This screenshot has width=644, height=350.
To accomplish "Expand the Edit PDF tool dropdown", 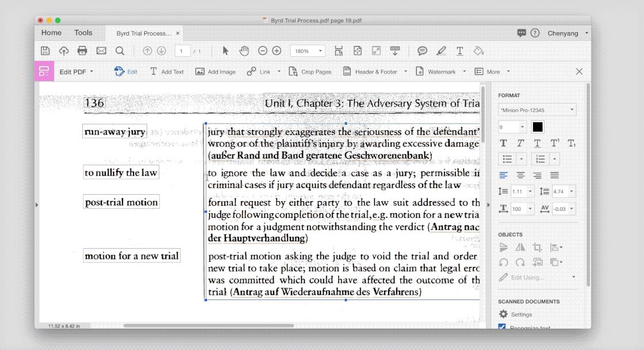I will (91, 71).
